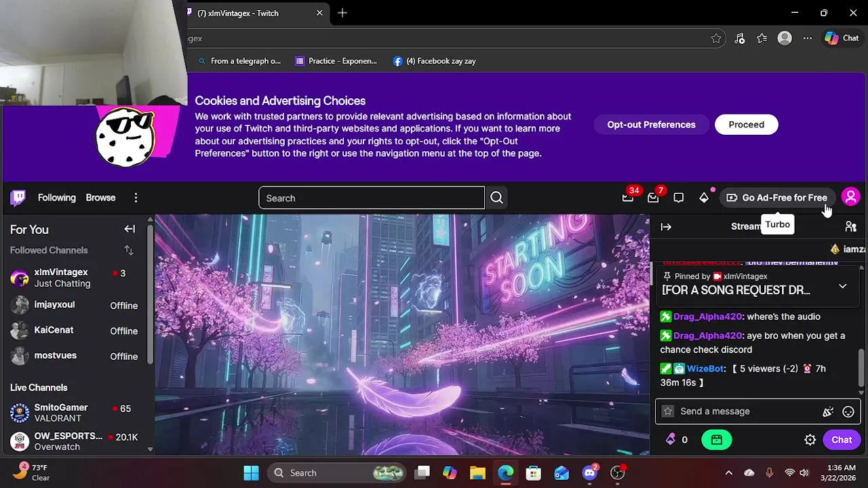Open 'From a telegraph o...' bookmark
868x488 pixels.
tap(239, 61)
